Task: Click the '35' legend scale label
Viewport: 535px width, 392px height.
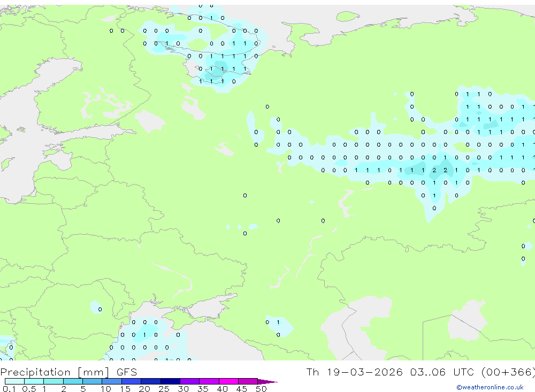Action: (x=203, y=389)
